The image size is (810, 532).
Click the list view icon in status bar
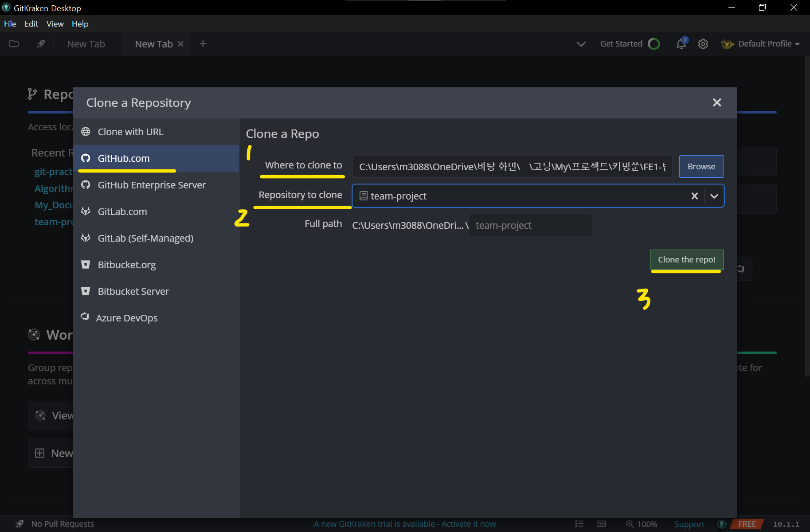(x=579, y=524)
